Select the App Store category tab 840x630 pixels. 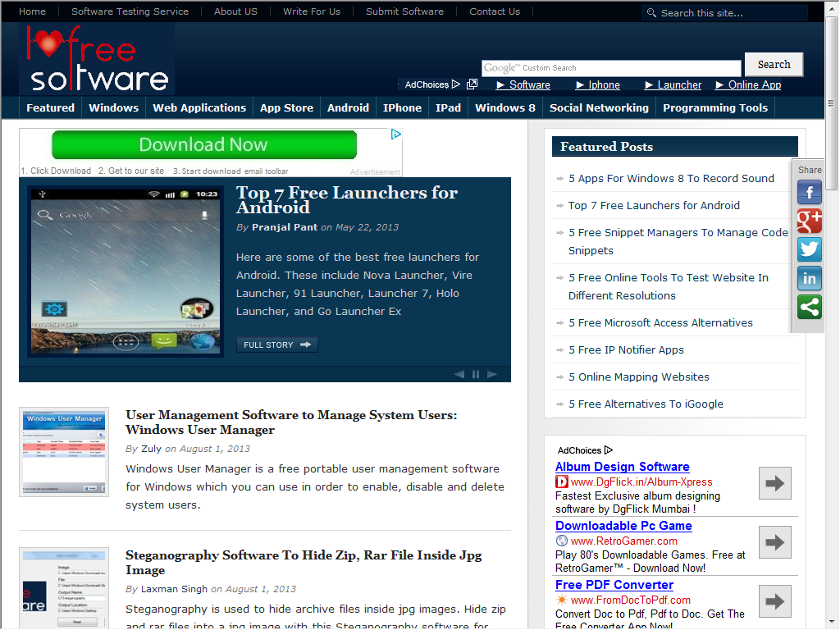pyautogui.click(x=286, y=107)
